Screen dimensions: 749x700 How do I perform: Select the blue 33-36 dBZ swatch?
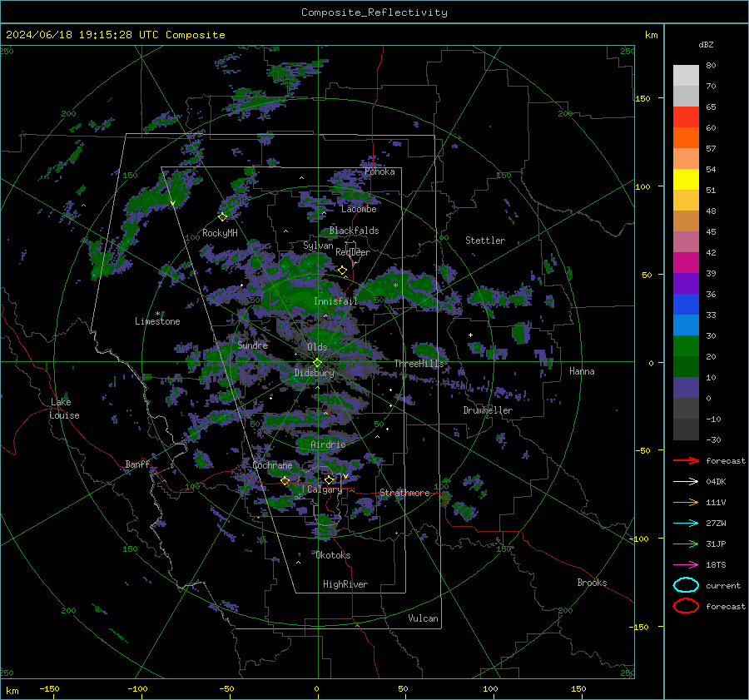tap(686, 305)
